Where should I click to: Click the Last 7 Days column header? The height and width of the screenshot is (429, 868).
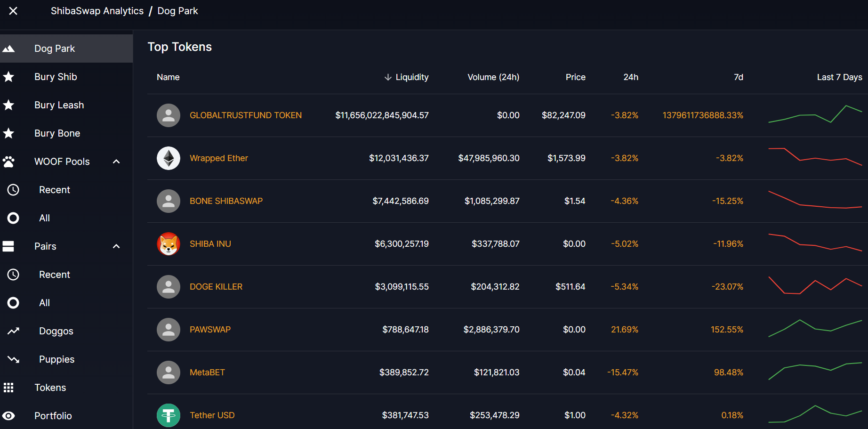839,77
